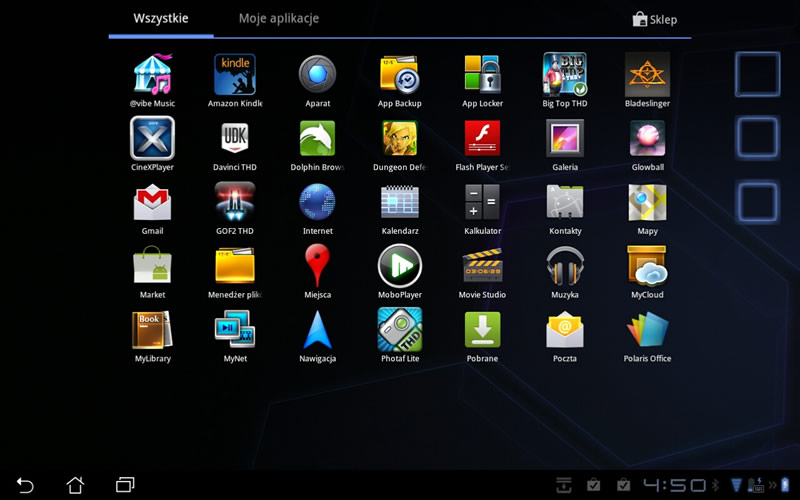Screen dimensions: 800x500
Task: Tap the Back navigation button
Action: pyautogui.click(x=25, y=485)
